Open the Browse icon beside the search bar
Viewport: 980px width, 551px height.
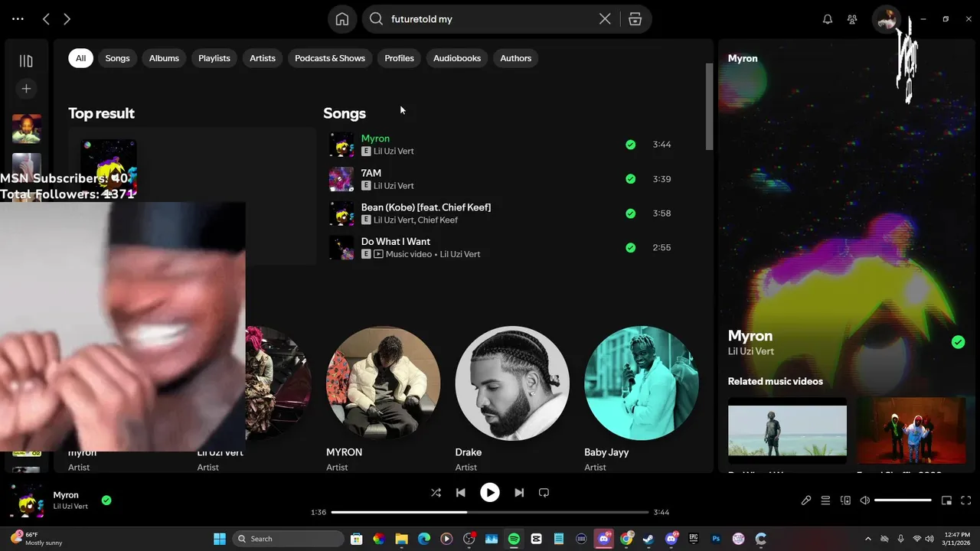click(x=635, y=19)
